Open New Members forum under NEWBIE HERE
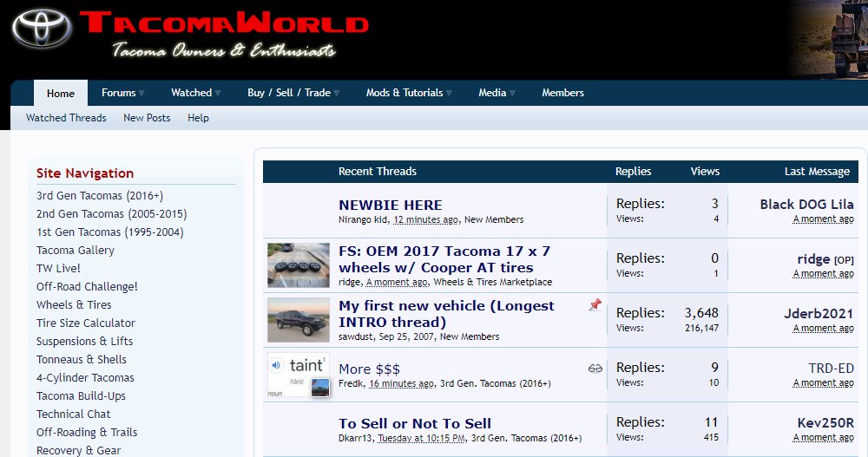The height and width of the screenshot is (457, 868). pos(494,219)
